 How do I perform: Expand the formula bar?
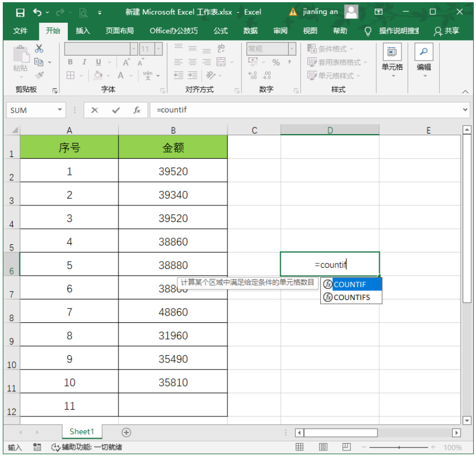[x=465, y=110]
